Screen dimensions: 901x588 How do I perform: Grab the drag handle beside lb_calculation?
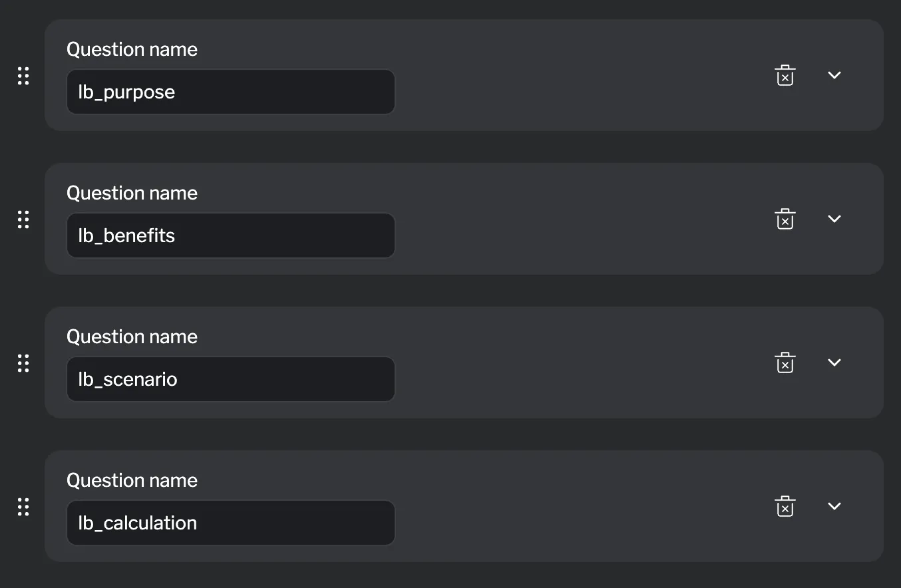pos(23,506)
